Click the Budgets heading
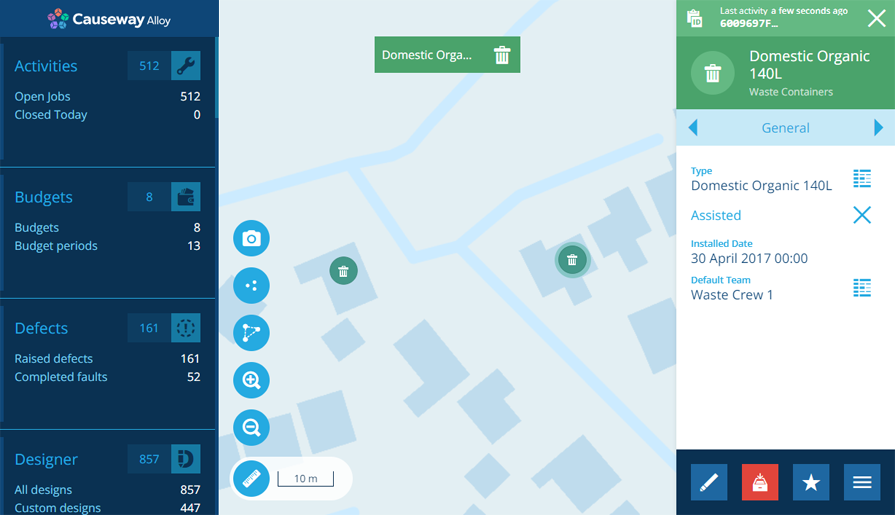 43,198
